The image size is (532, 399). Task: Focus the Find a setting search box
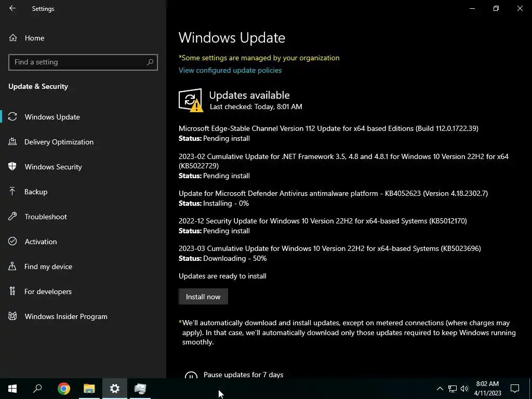83,62
